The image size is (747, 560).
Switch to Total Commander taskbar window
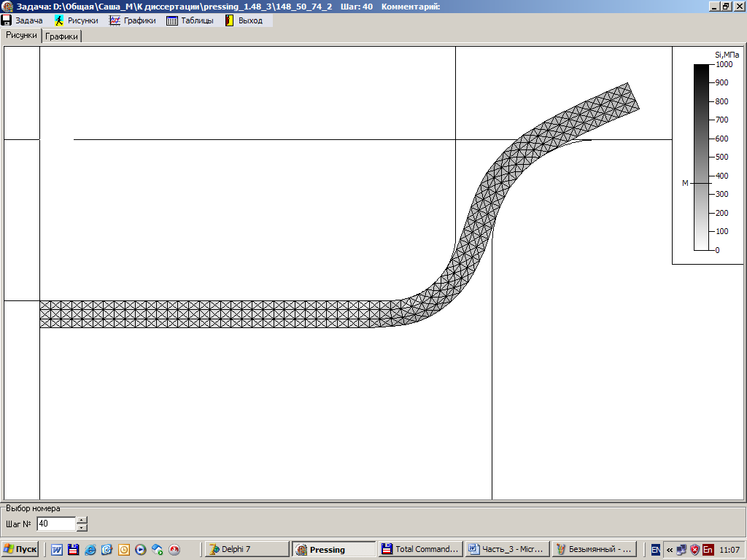(421, 549)
